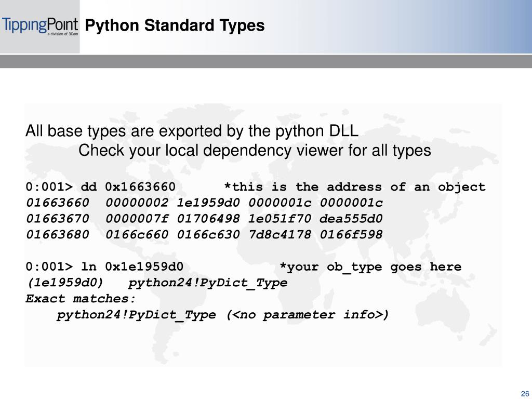Click 'a division of 3Com' tagline

click(63, 34)
